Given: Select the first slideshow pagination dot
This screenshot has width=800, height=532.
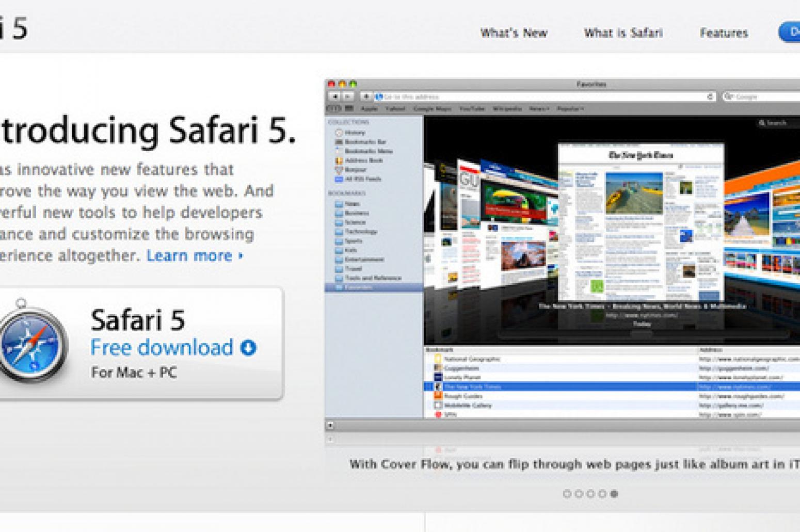Looking at the screenshot, I should (x=567, y=494).
